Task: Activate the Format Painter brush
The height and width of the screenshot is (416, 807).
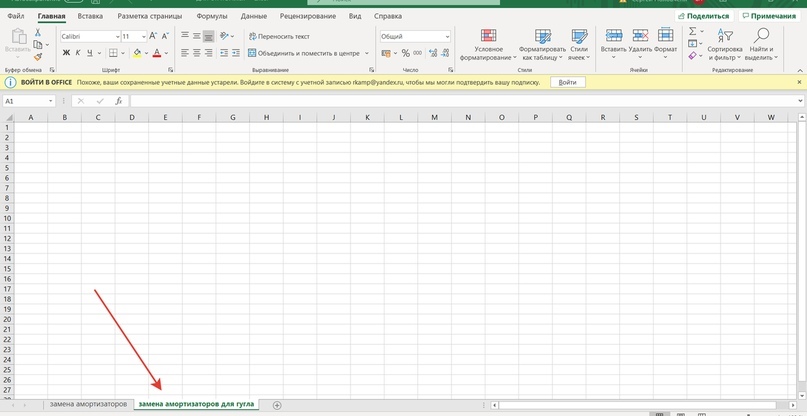Action: click(x=38, y=56)
